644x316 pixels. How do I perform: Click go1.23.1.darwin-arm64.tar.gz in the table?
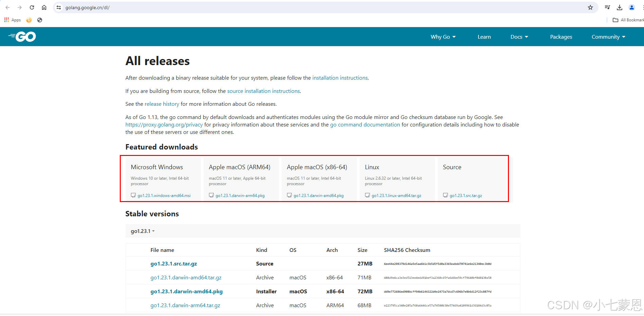185,305
